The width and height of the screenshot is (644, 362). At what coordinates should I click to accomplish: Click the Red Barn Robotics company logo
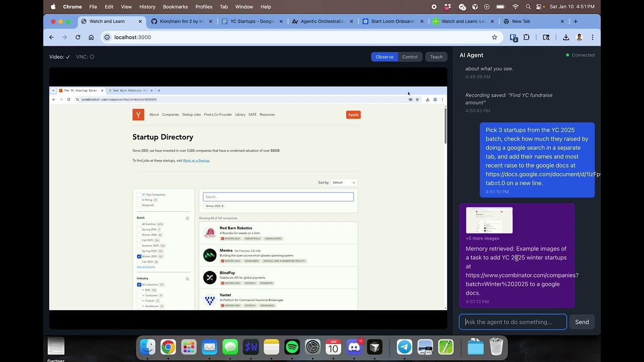[x=210, y=233]
